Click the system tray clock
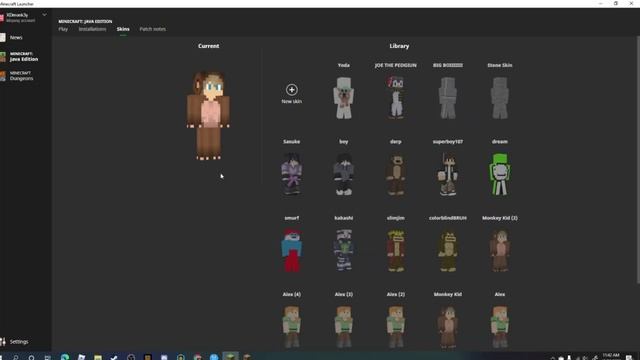Image resolution: width=640 pixels, height=360 pixels. (x=611, y=356)
